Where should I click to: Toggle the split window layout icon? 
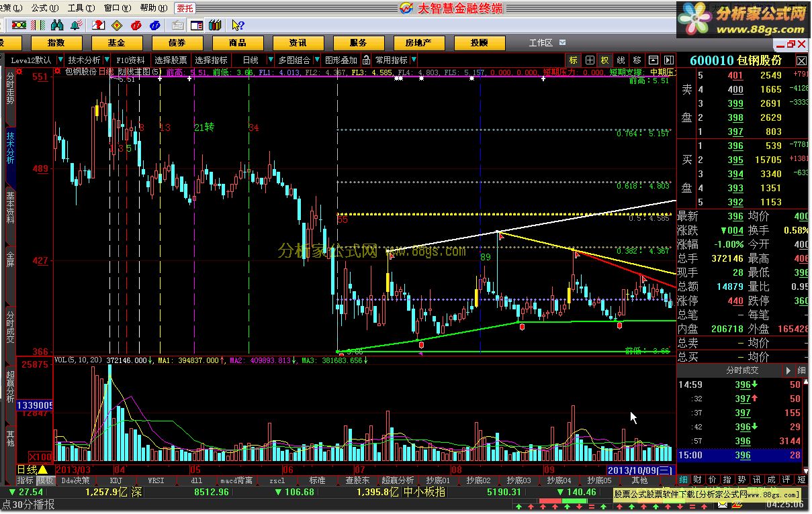coord(197,25)
